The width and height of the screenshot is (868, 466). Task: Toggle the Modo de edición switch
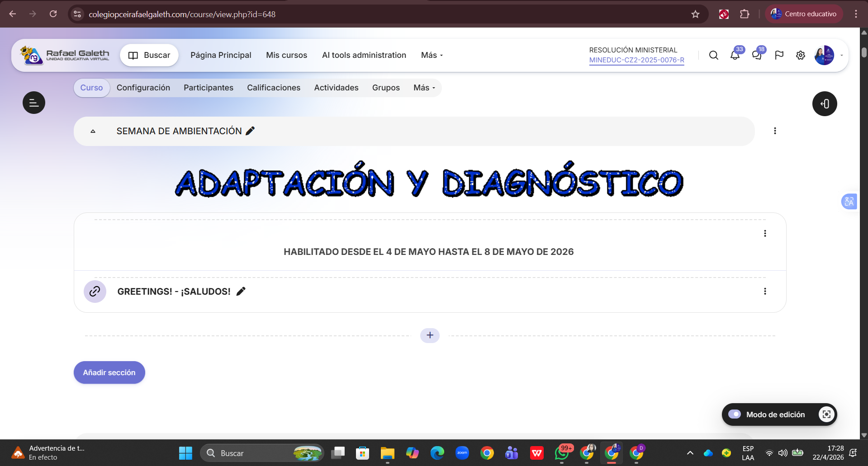pos(735,414)
